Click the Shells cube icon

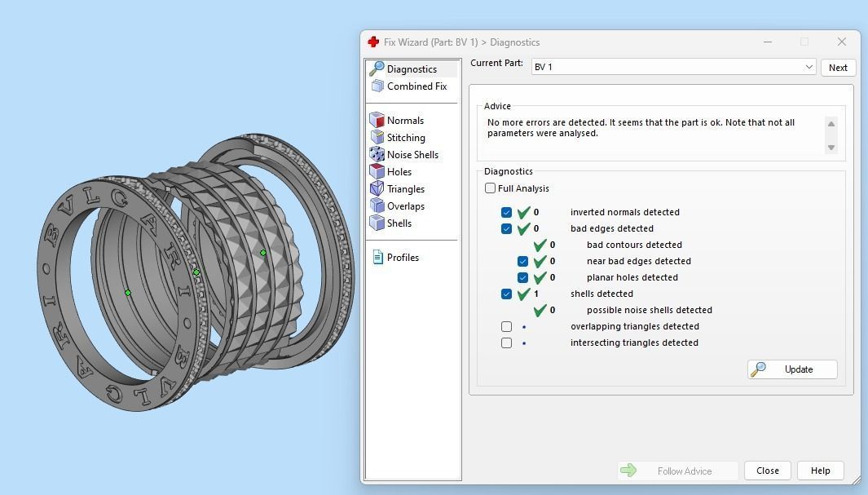click(377, 223)
